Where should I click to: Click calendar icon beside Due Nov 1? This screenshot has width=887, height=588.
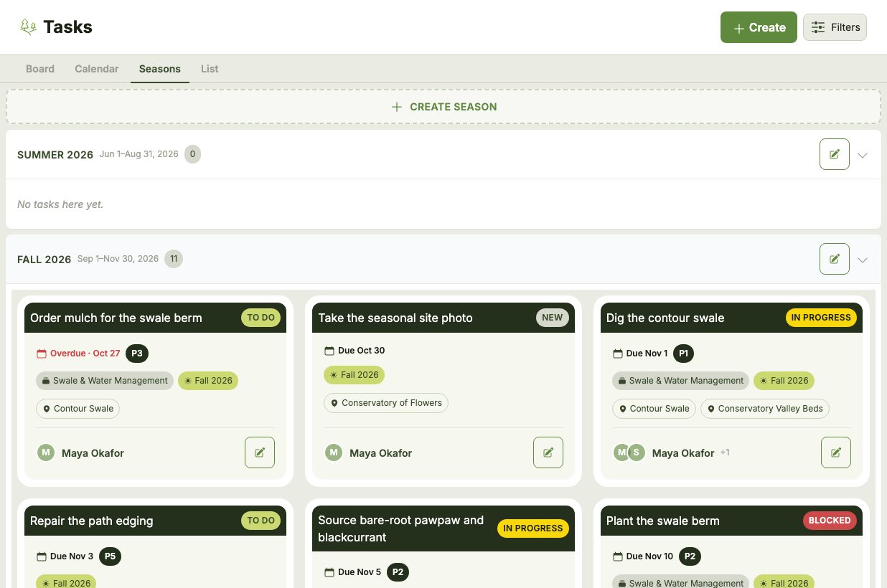617,354
